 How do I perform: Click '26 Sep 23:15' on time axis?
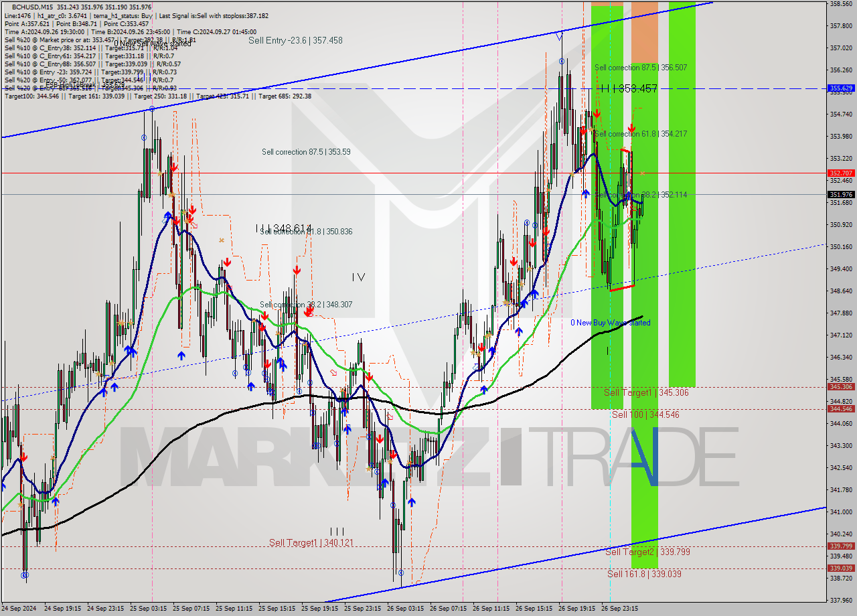click(619, 609)
